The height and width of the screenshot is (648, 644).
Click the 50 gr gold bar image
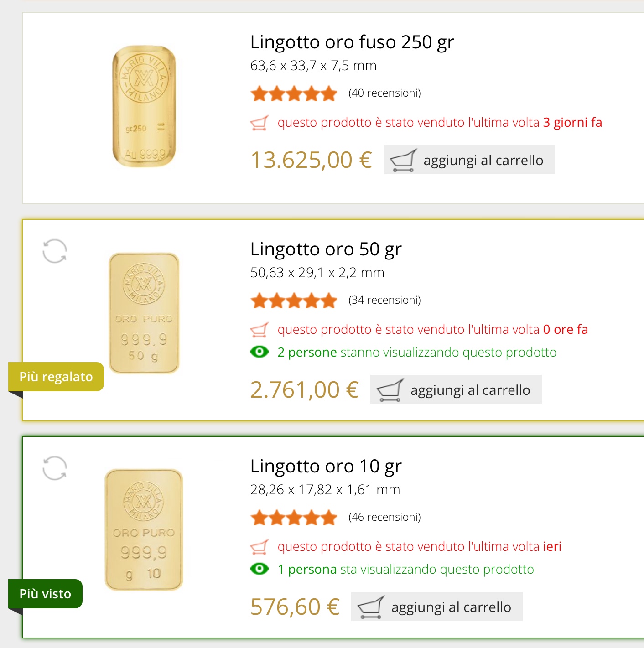point(144,313)
